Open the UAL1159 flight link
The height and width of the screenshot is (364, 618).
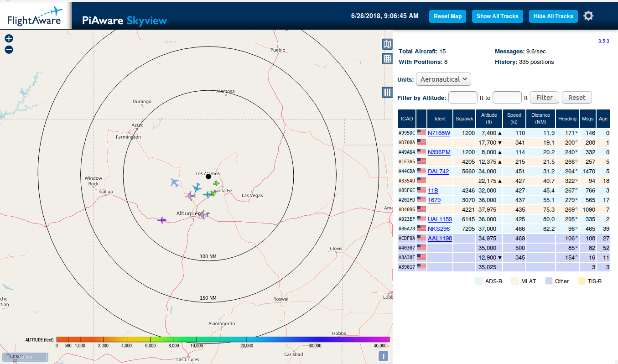(x=440, y=219)
